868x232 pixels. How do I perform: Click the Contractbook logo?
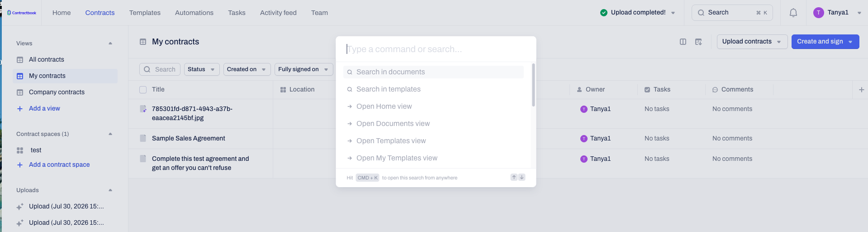tap(22, 13)
